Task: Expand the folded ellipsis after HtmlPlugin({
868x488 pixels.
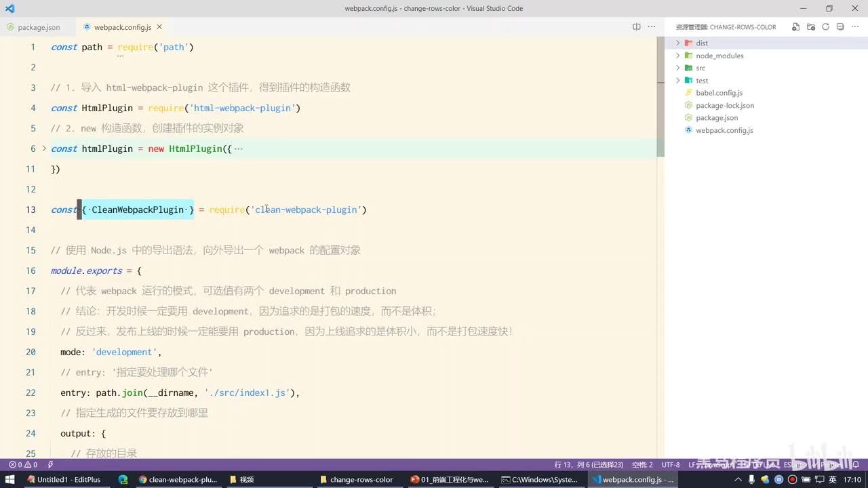Action: (x=238, y=148)
